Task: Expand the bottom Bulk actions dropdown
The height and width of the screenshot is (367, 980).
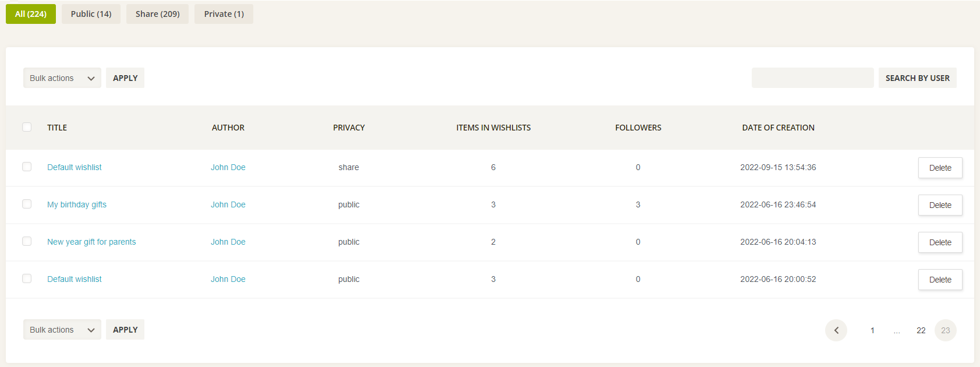Action: tap(62, 330)
